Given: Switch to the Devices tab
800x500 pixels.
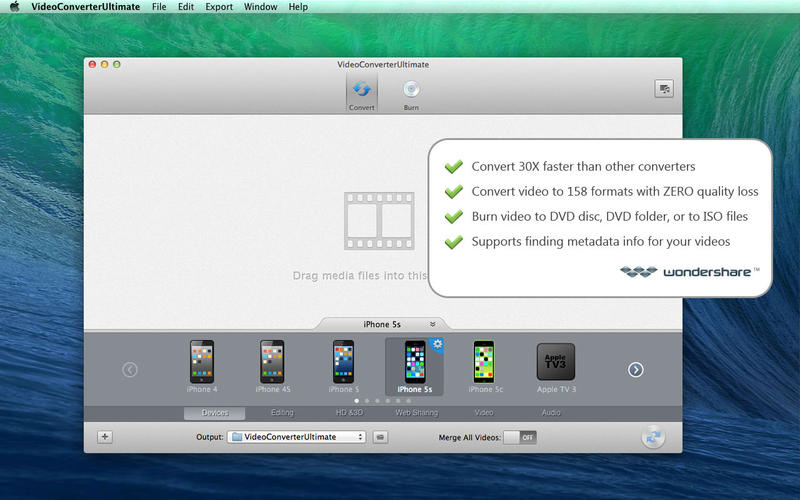Looking at the screenshot, I should tap(215, 413).
